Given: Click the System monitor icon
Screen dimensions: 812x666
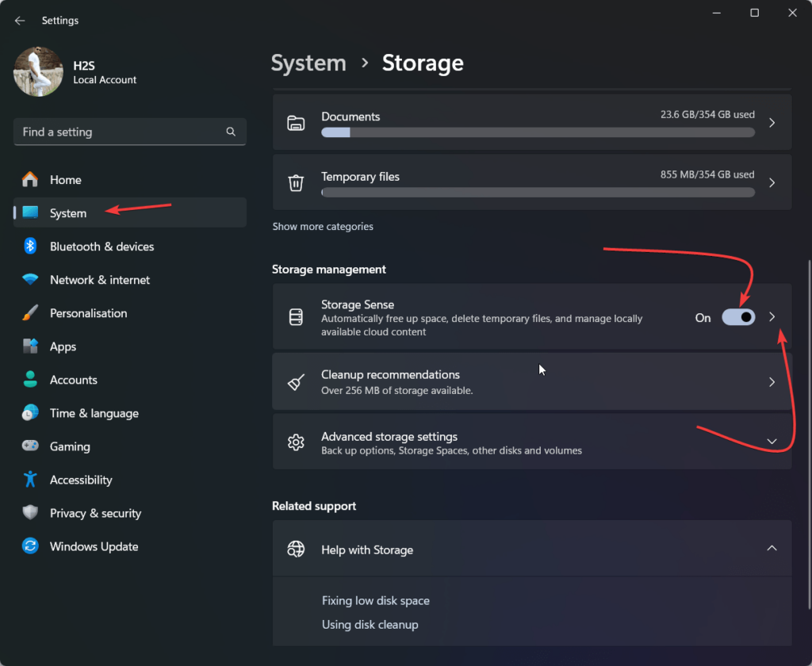Looking at the screenshot, I should click(30, 212).
